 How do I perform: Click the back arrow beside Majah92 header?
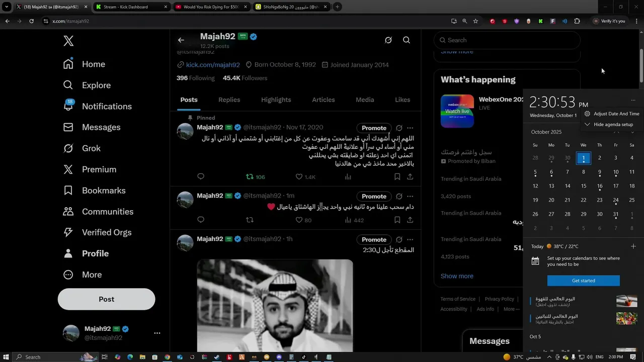(x=181, y=40)
